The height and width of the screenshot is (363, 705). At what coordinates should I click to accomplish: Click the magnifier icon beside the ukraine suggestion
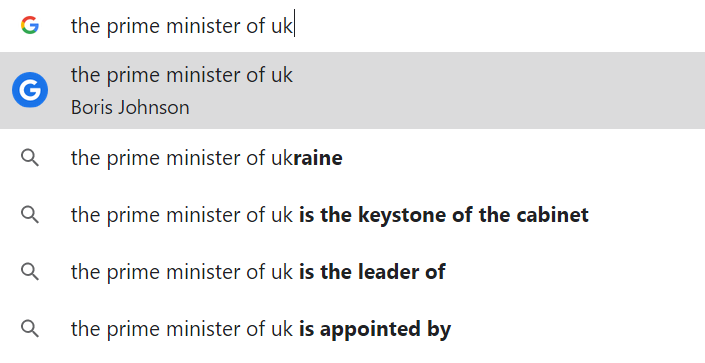[30, 158]
